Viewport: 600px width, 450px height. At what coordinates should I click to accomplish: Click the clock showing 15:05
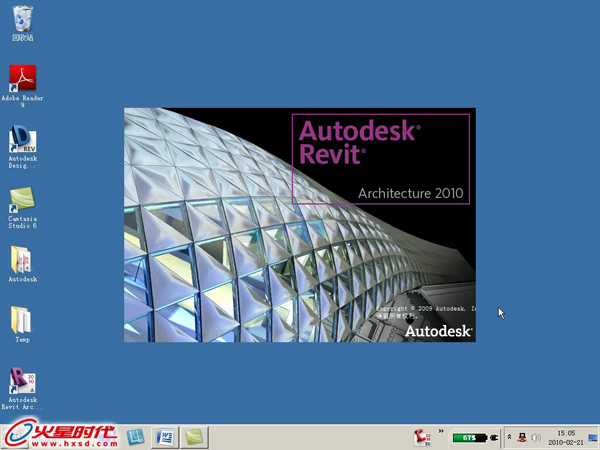566,433
